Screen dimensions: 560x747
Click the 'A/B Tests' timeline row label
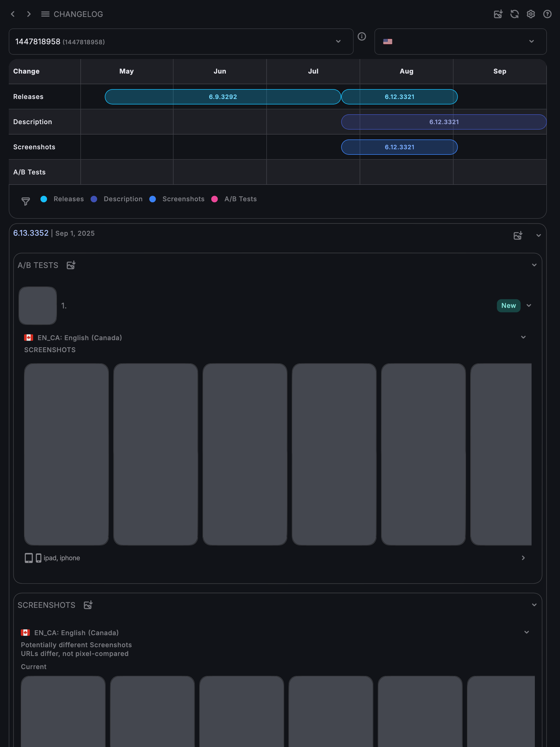[29, 172]
